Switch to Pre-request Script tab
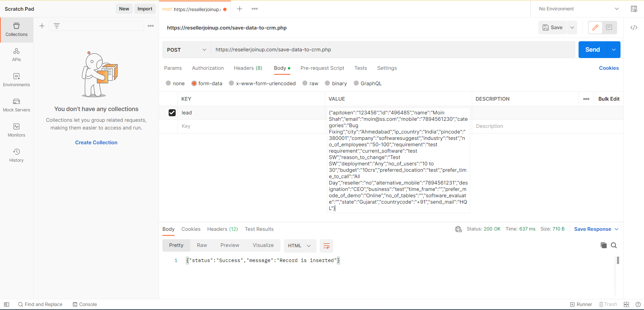Image resolution: width=644 pixels, height=310 pixels. 322,68
